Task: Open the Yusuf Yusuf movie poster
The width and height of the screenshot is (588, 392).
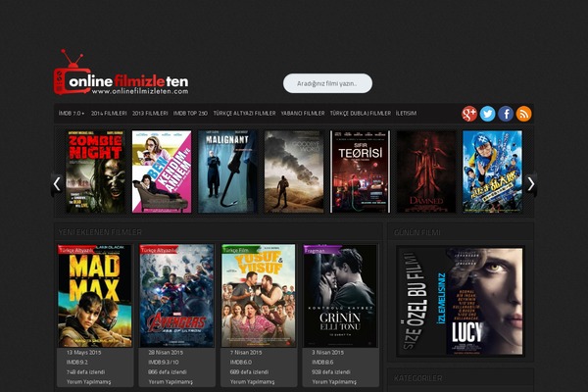Action: pos(259,296)
